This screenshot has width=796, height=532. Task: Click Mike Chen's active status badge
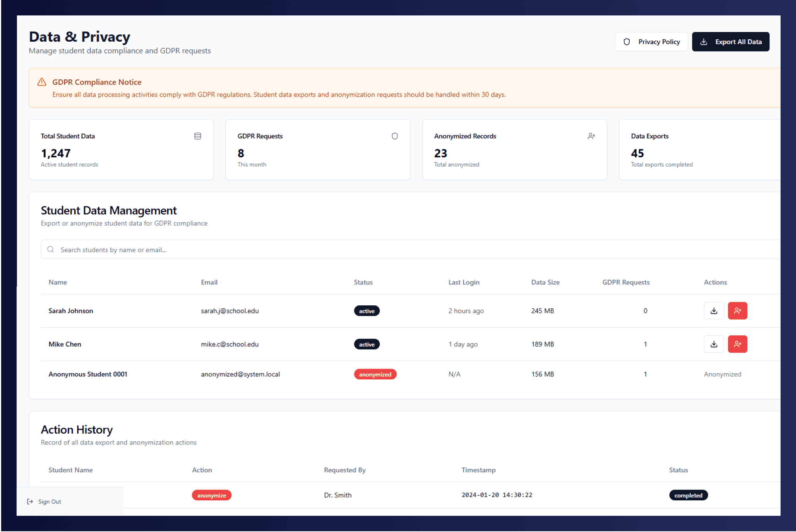(367, 344)
